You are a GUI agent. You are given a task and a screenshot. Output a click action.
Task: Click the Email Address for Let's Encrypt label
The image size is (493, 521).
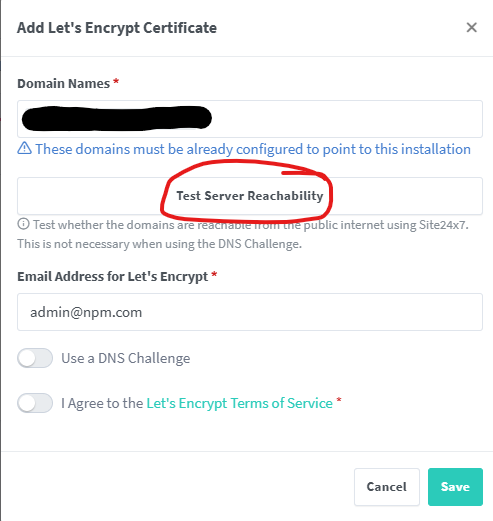point(113,277)
